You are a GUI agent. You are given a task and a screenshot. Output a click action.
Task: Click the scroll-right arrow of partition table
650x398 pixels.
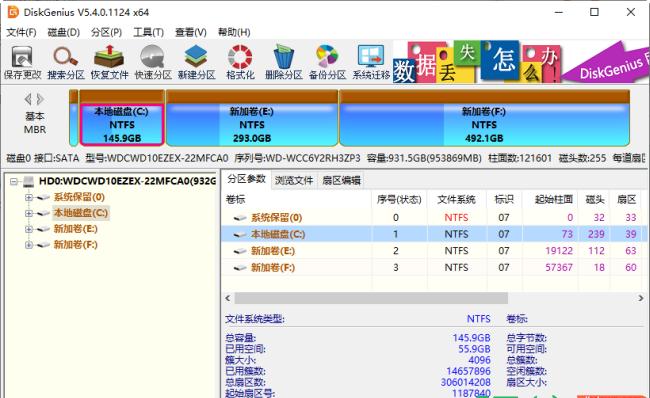(x=640, y=298)
